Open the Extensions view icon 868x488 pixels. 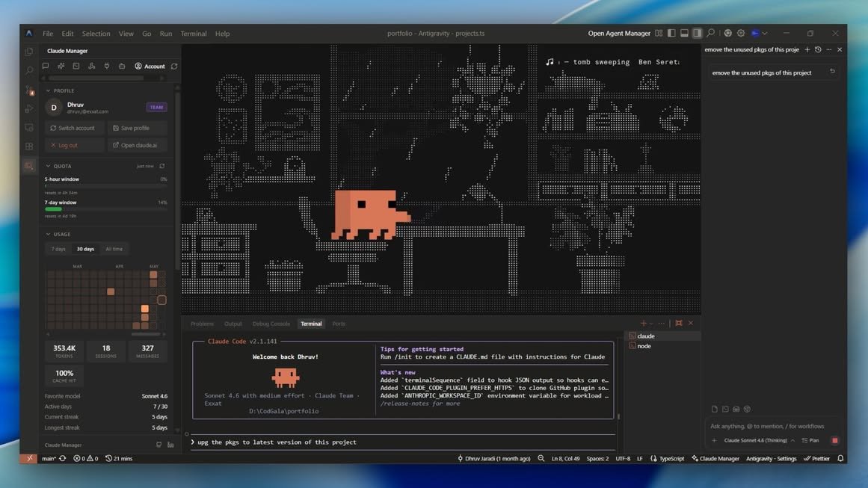pos(29,146)
